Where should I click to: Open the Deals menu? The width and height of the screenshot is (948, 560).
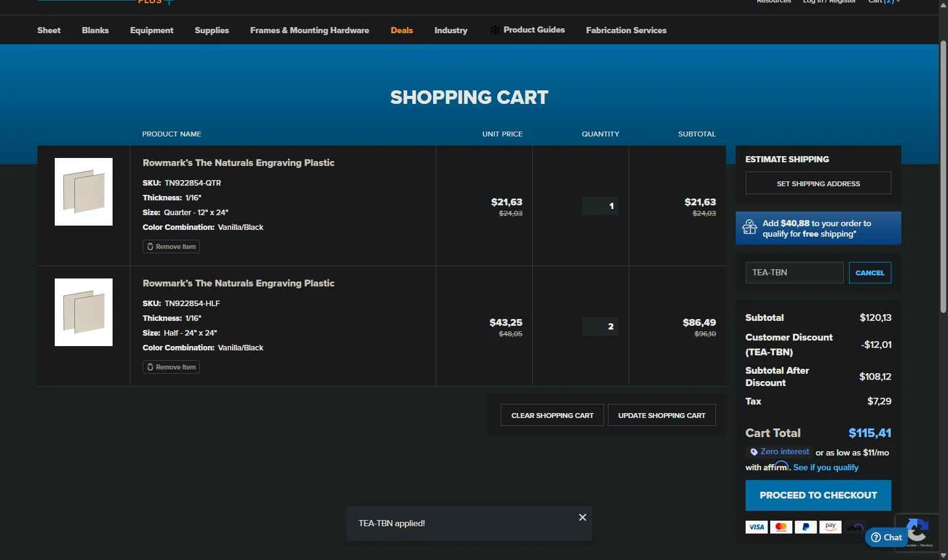(402, 30)
